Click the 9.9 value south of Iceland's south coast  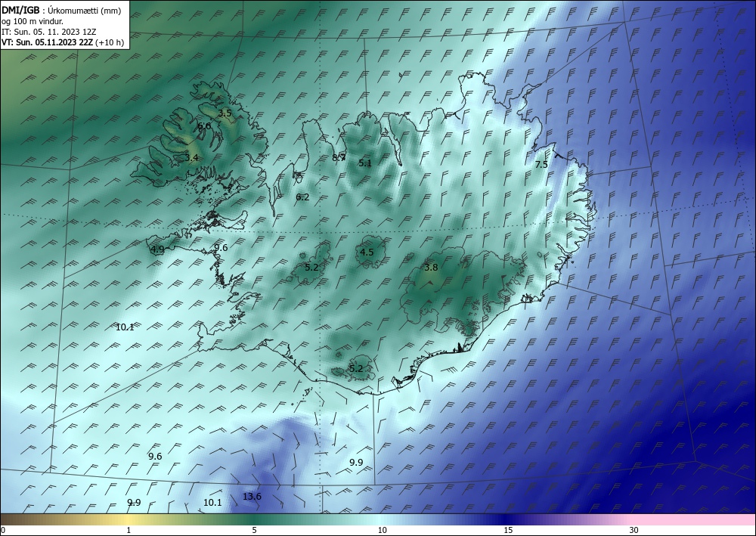click(x=356, y=462)
